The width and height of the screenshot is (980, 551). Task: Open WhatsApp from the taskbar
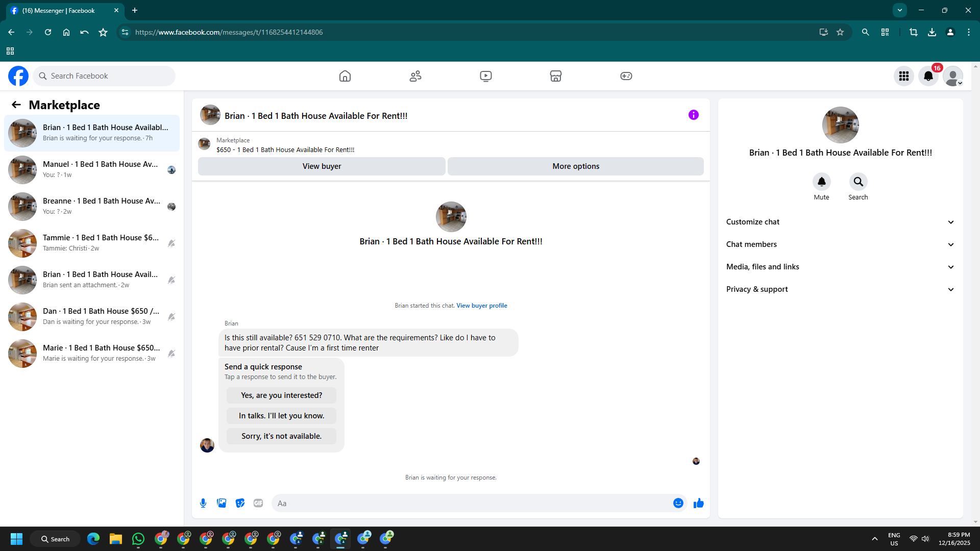pos(138,539)
